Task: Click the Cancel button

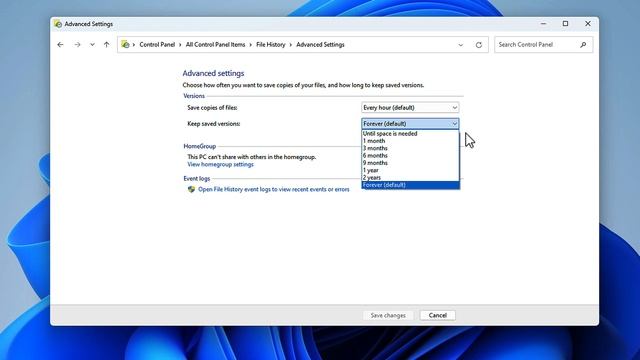Action: tap(438, 315)
